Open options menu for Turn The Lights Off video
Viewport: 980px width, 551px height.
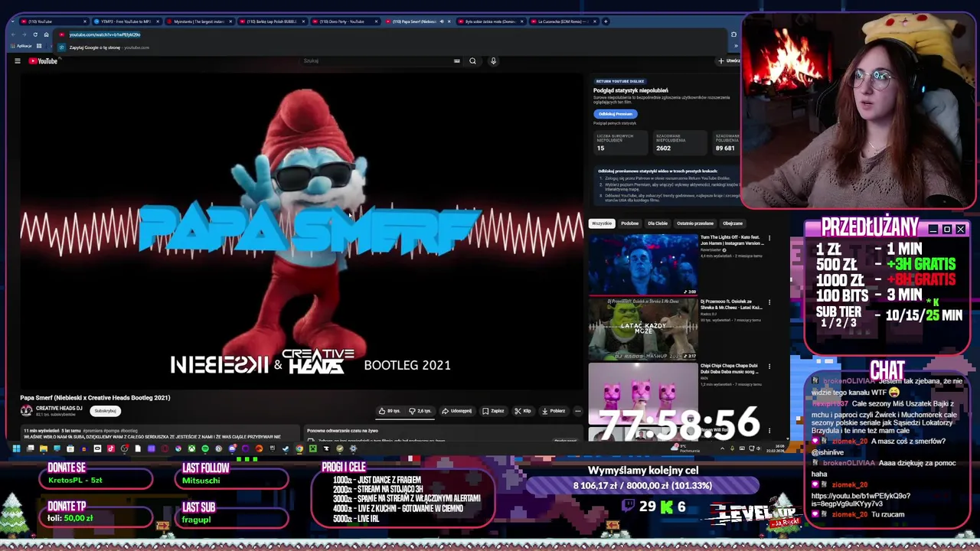pos(769,238)
